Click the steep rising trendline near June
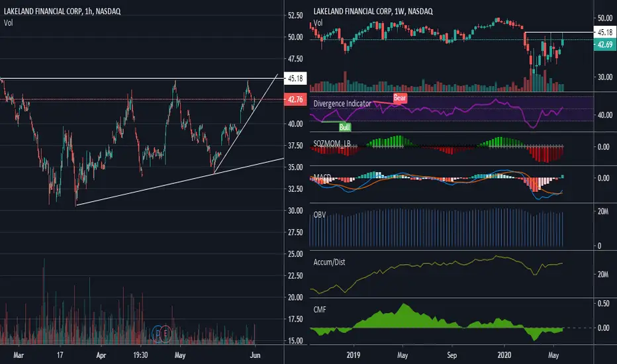617x364 pixels. point(246,124)
